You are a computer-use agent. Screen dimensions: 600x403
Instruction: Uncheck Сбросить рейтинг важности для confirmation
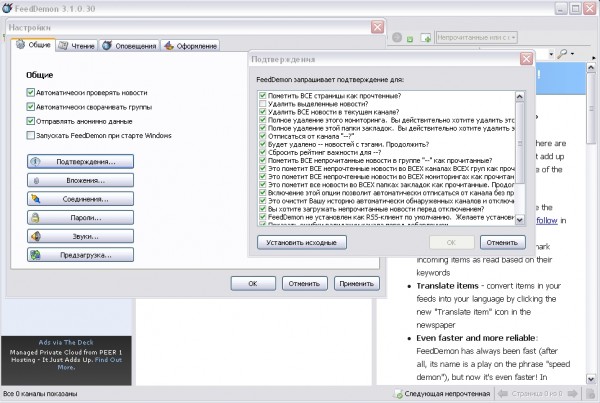(x=262, y=152)
